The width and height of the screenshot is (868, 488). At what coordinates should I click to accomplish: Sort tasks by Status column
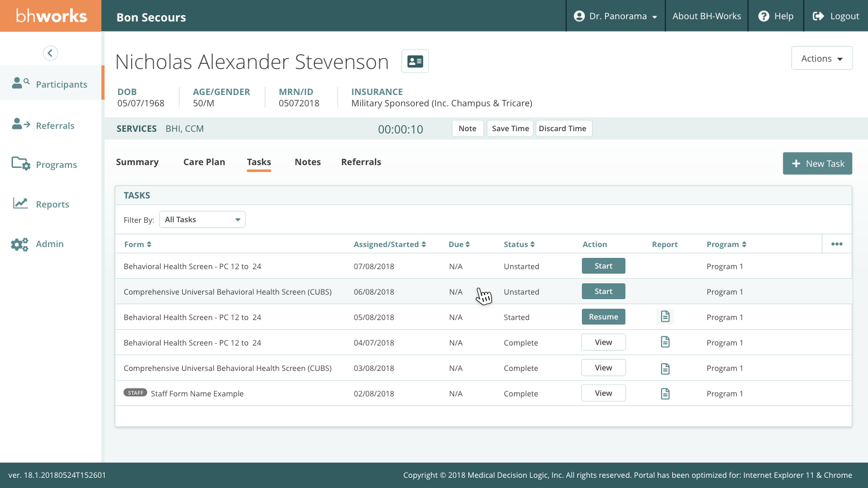click(519, 244)
